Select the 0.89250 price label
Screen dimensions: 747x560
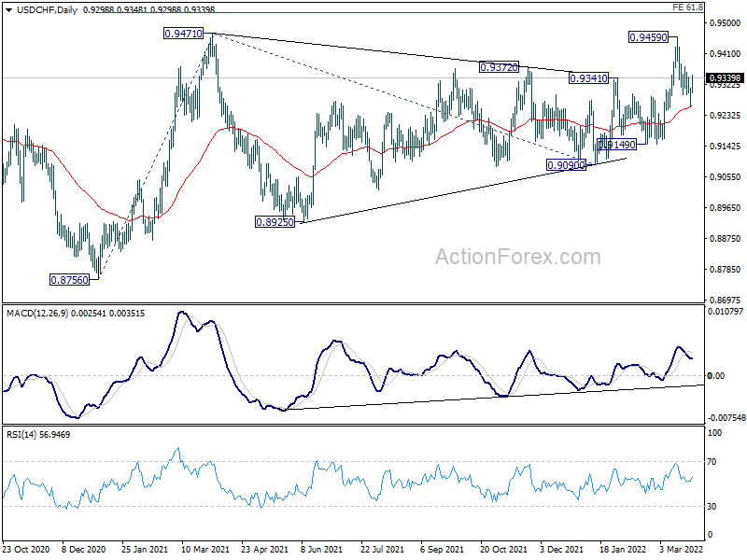pyautogui.click(x=275, y=222)
